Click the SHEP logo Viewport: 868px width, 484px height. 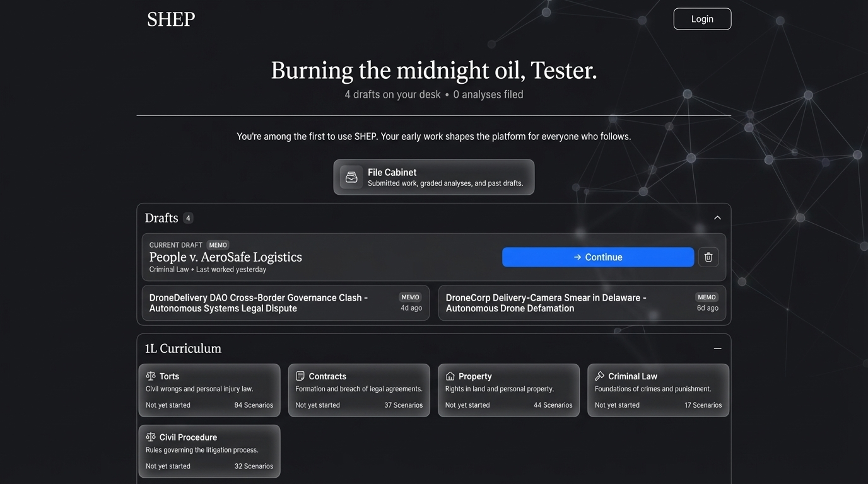pos(171,20)
